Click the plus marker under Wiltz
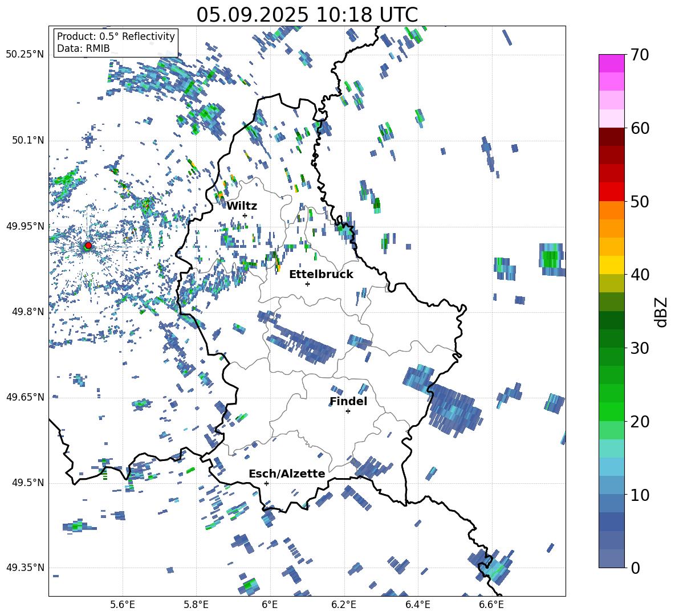This screenshot has height=616, width=675. [245, 215]
